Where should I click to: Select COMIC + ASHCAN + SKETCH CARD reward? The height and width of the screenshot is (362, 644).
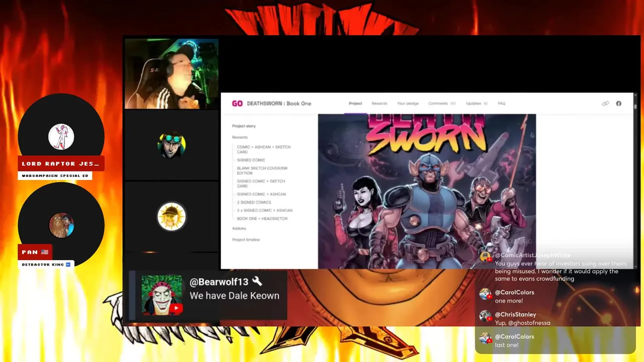pyautogui.click(x=264, y=149)
